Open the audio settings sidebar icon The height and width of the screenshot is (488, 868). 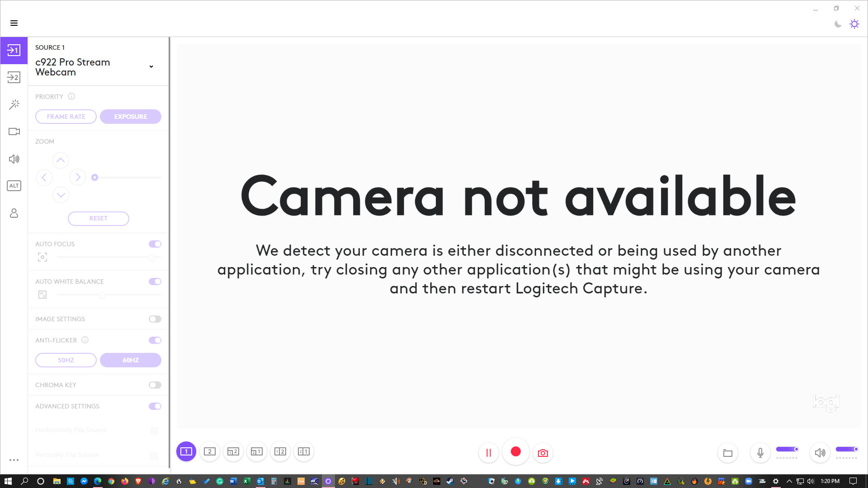(x=14, y=159)
